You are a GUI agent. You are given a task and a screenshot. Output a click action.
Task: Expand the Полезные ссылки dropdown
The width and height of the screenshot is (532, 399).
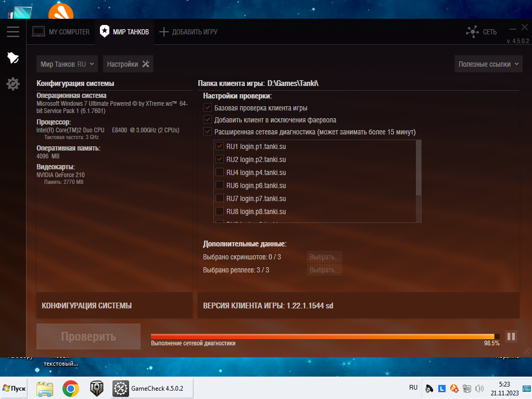click(x=488, y=64)
